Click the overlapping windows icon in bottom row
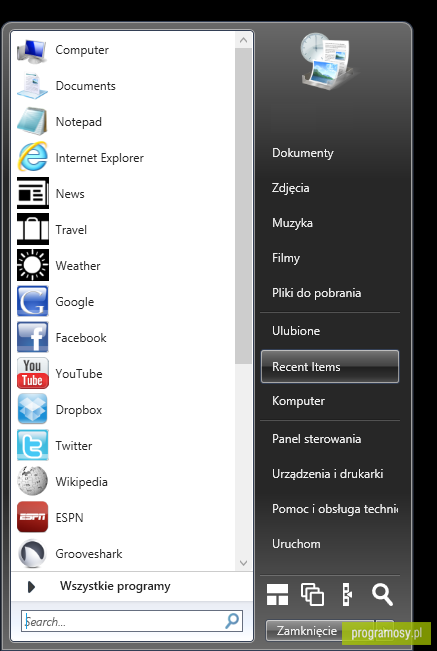 (x=312, y=594)
